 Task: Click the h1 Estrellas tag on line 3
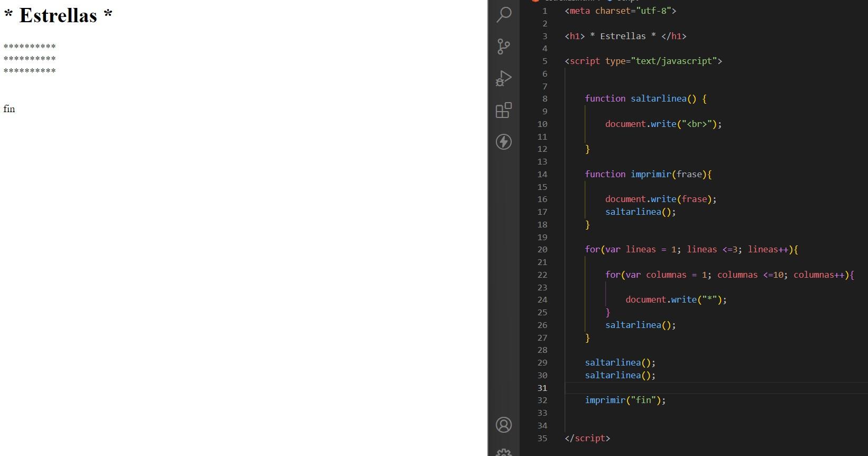click(625, 36)
